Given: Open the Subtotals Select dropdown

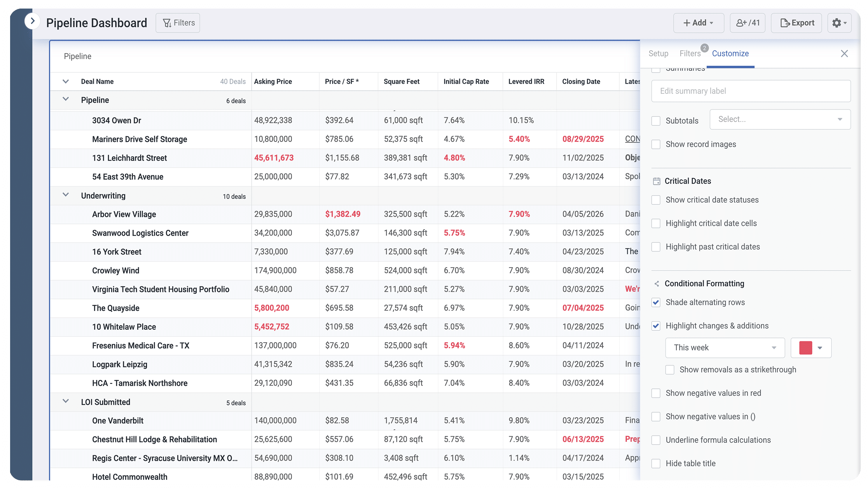Looking at the screenshot, I should [780, 119].
